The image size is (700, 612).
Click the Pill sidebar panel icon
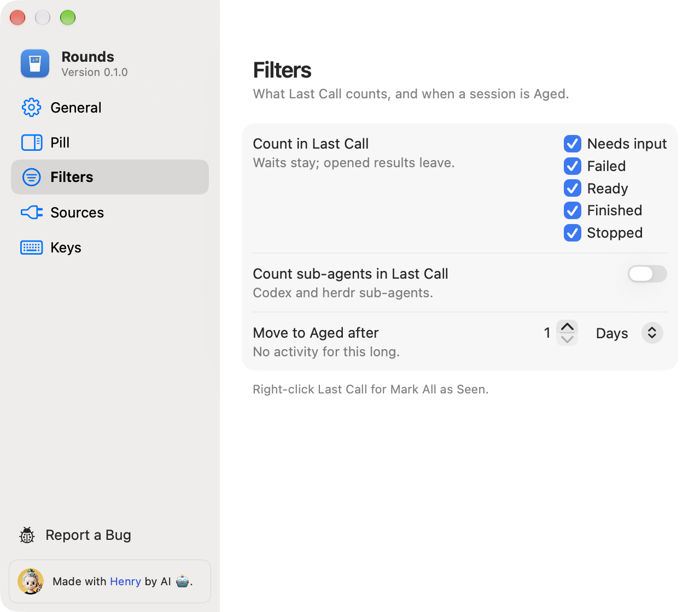32,143
